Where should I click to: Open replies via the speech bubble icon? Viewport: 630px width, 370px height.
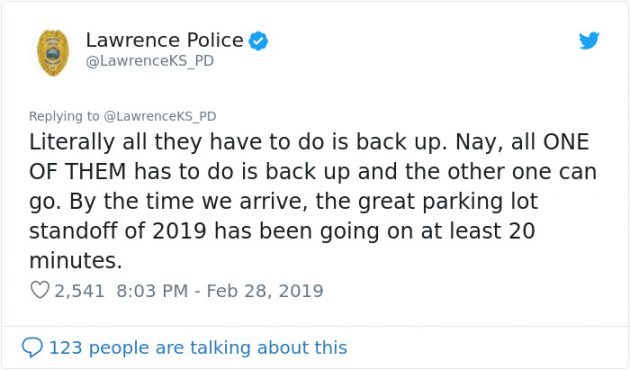tap(32, 347)
